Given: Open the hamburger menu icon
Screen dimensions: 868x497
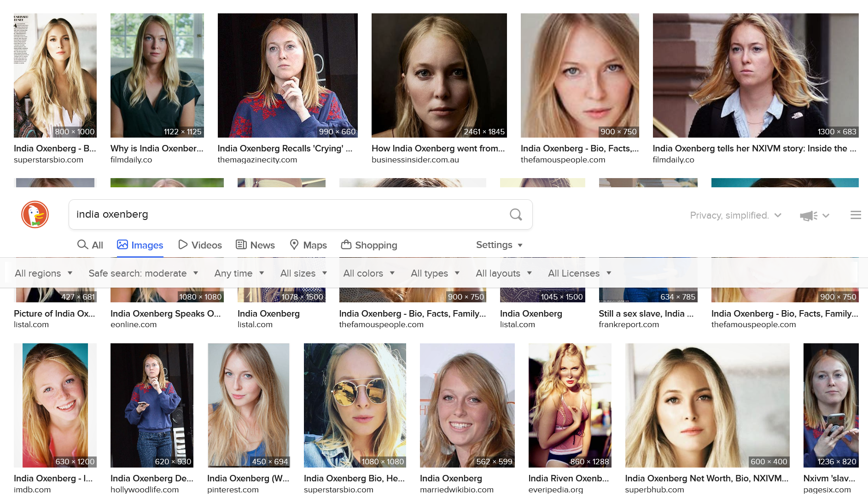Looking at the screenshot, I should 856,215.
